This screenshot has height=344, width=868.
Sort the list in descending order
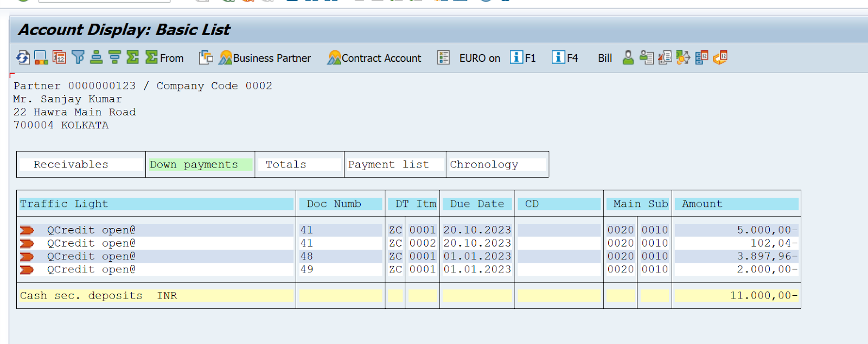point(114,57)
